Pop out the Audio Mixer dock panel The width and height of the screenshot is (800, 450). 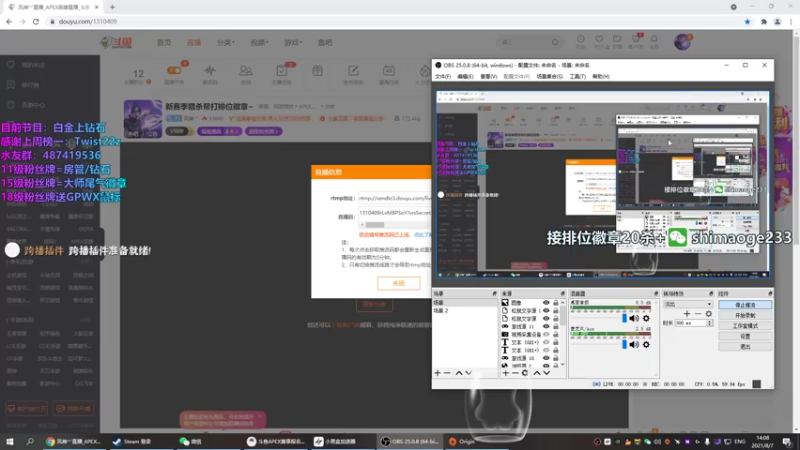click(x=656, y=294)
